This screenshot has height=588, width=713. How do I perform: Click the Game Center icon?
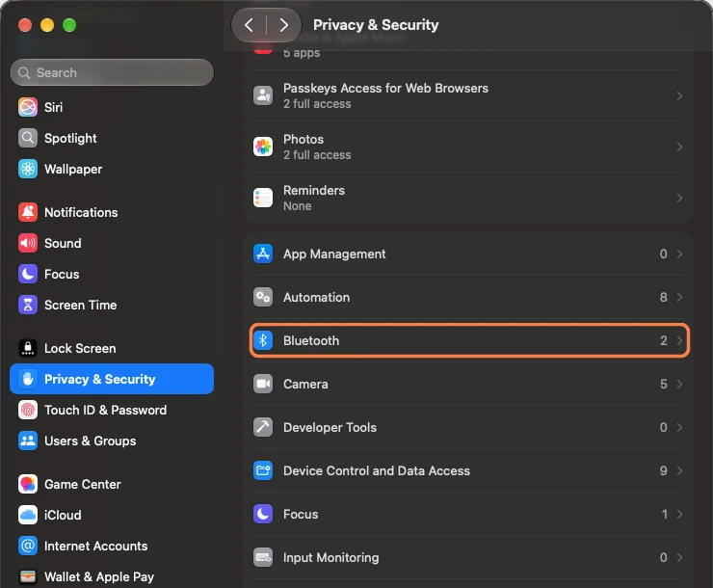tap(28, 484)
